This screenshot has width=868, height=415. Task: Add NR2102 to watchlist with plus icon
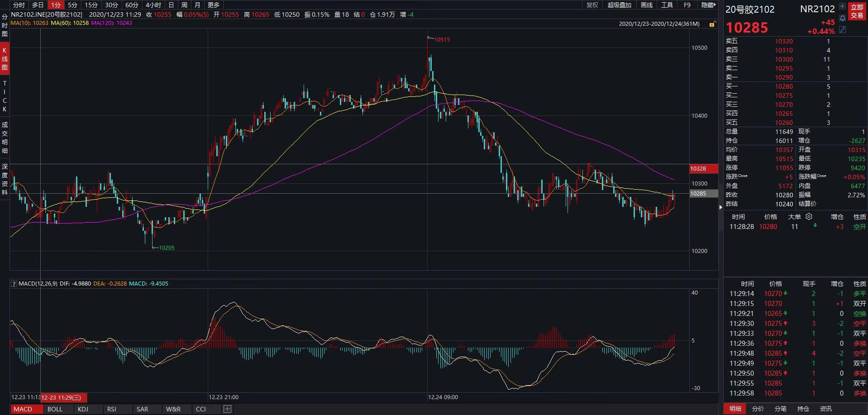pyautogui.click(x=842, y=6)
